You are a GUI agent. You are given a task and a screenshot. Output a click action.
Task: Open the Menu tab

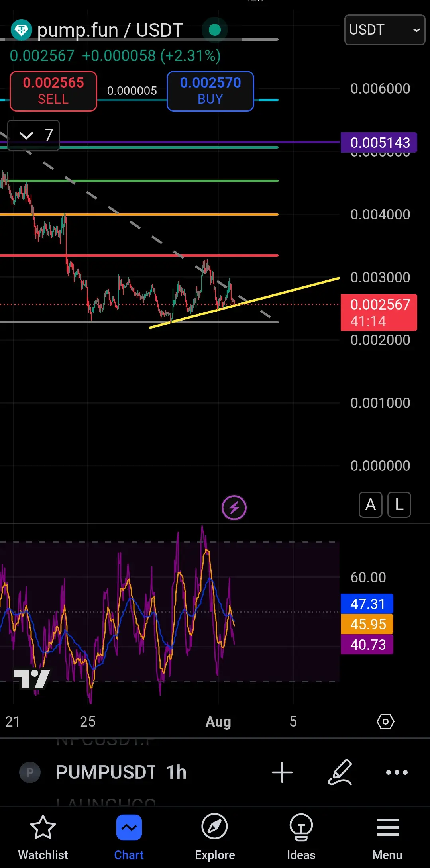click(x=387, y=837)
